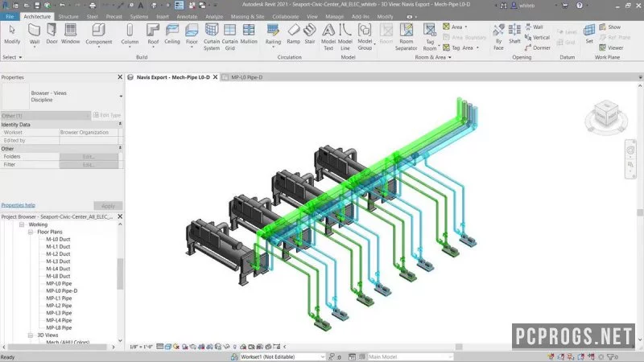Collapse the Working tree node
Viewport: 644px width, 362px height.
(x=22, y=224)
